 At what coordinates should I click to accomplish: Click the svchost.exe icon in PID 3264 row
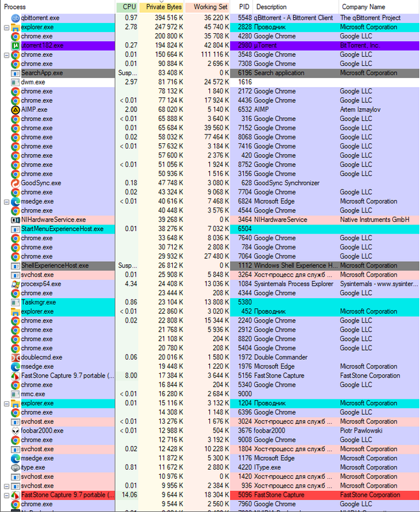pyautogui.click(x=15, y=275)
